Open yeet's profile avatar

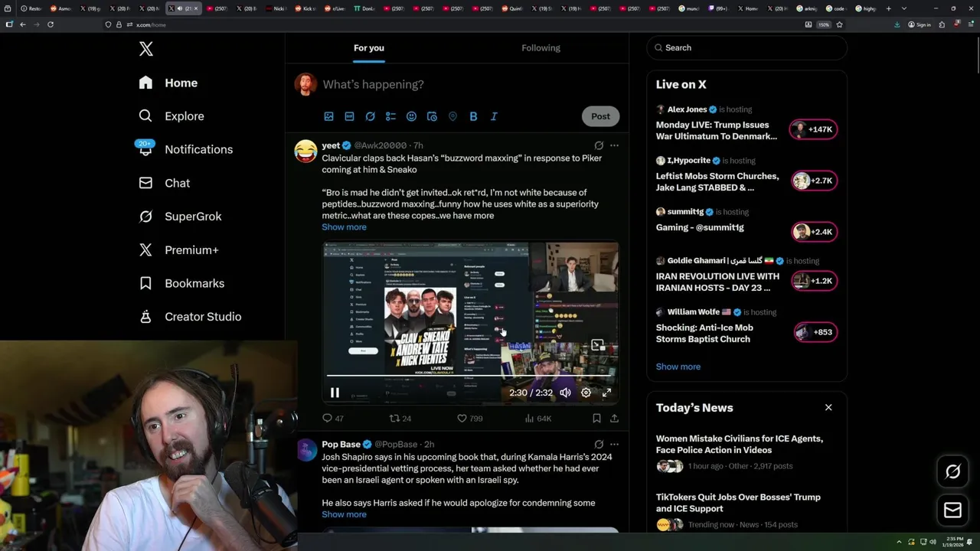point(305,151)
